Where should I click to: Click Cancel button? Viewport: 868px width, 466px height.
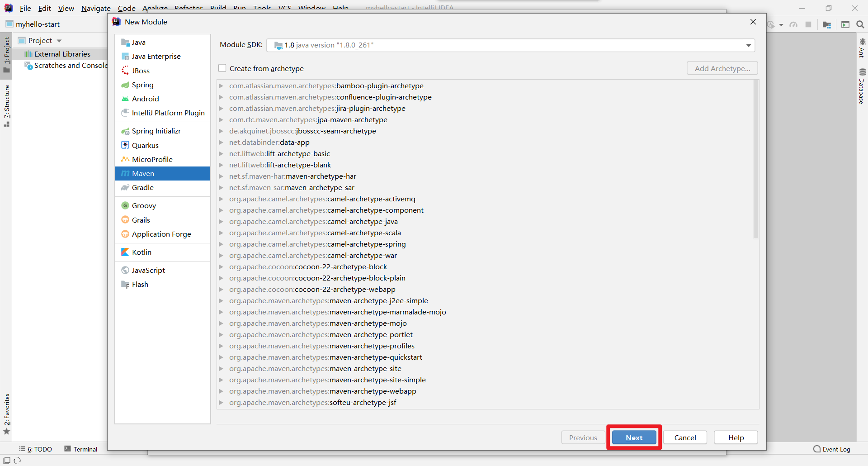pyautogui.click(x=685, y=437)
